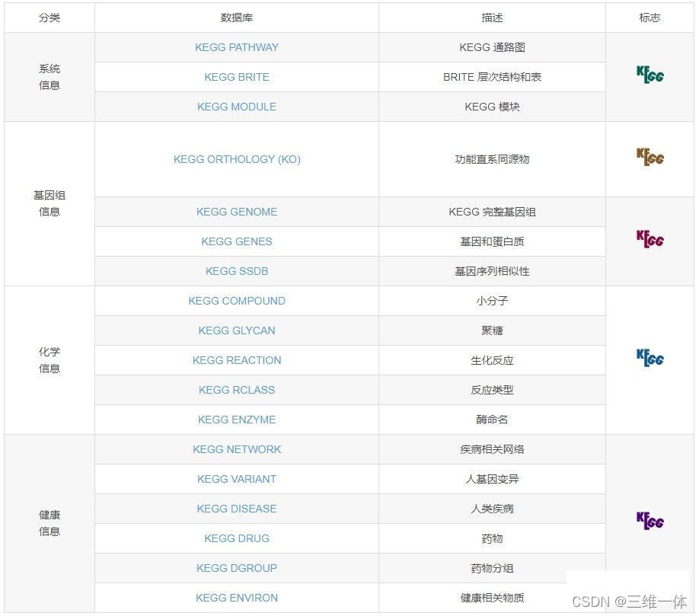Select the description BRITE 层次结构和表

coord(492,77)
